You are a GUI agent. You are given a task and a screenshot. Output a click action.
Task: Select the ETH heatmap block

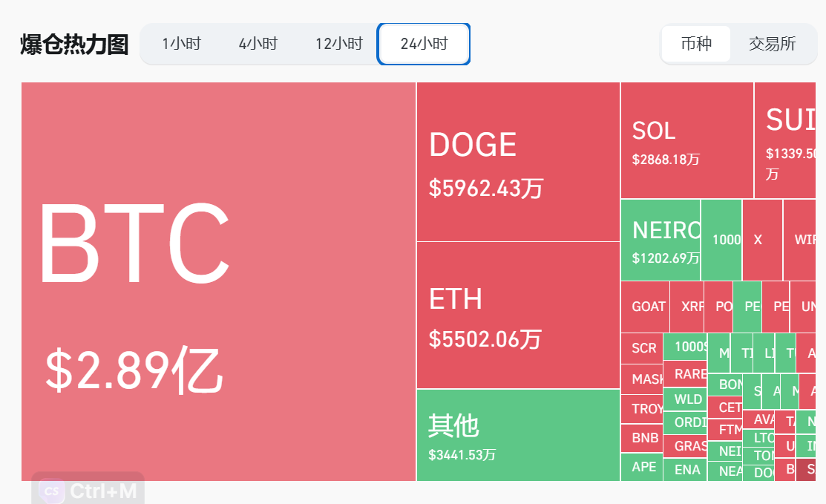[518, 315]
